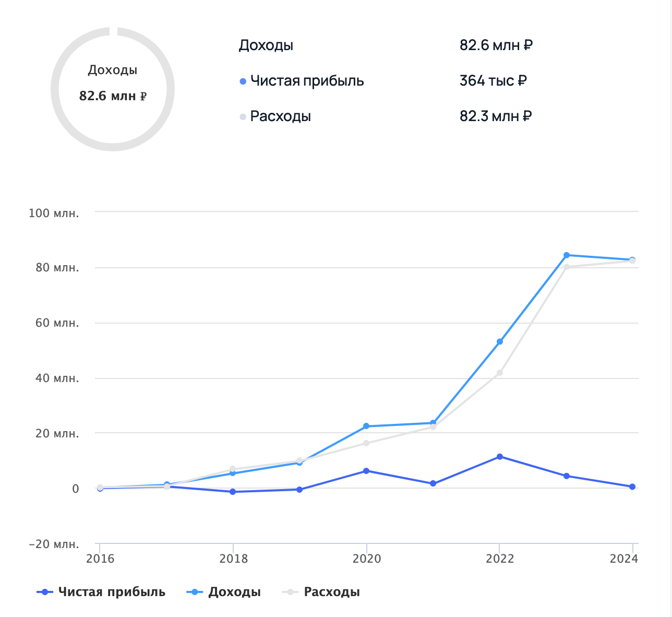Click the 82.3 млн ₽ expenses value

tap(495, 116)
